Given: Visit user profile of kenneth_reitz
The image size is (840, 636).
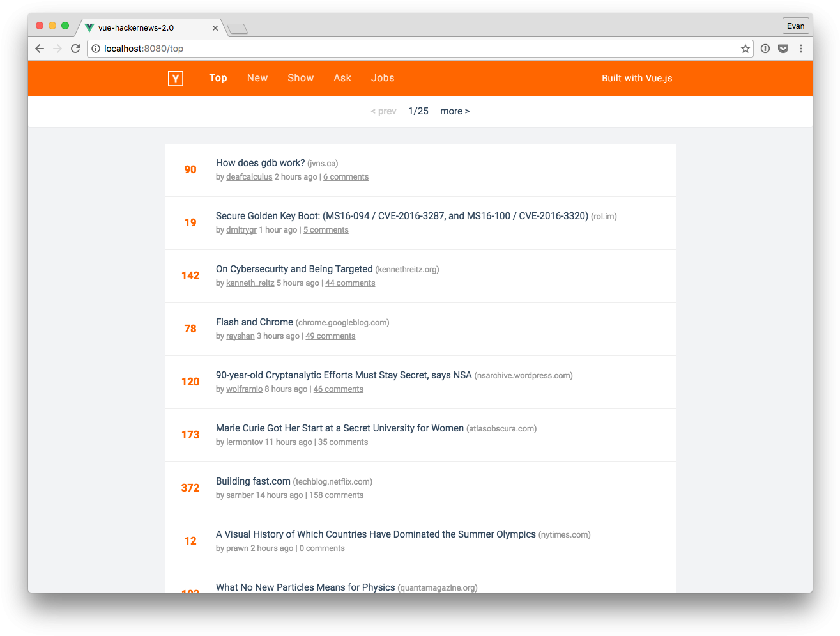Looking at the screenshot, I should pos(250,283).
